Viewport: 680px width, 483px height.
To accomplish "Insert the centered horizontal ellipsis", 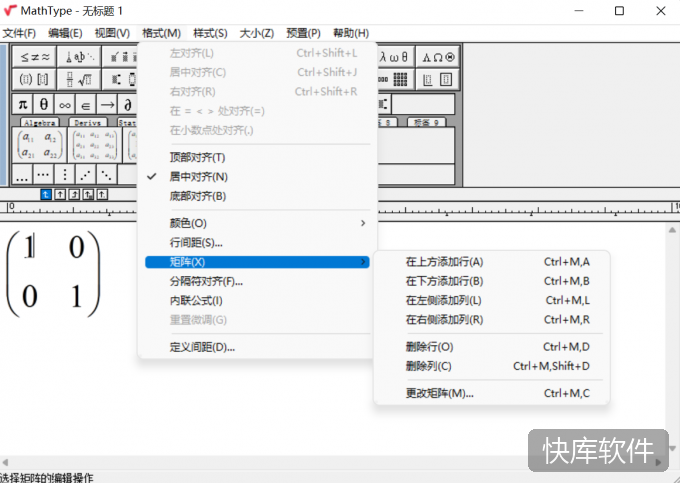I will click(44, 174).
